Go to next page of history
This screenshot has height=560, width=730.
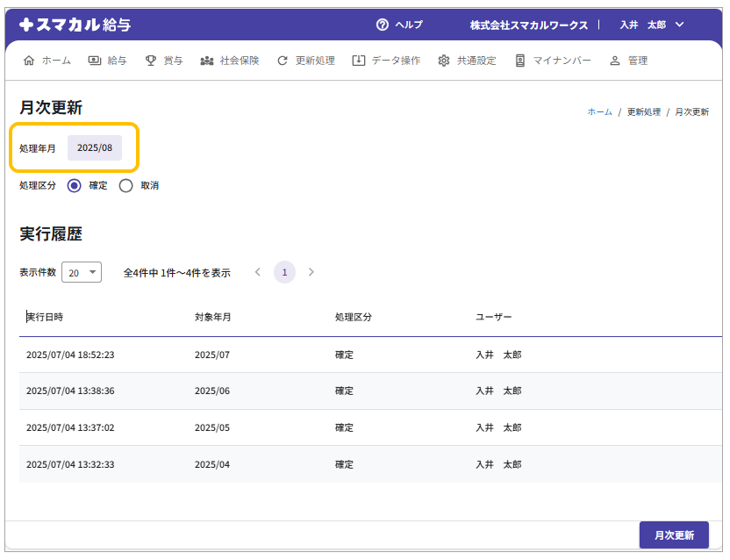[311, 272]
